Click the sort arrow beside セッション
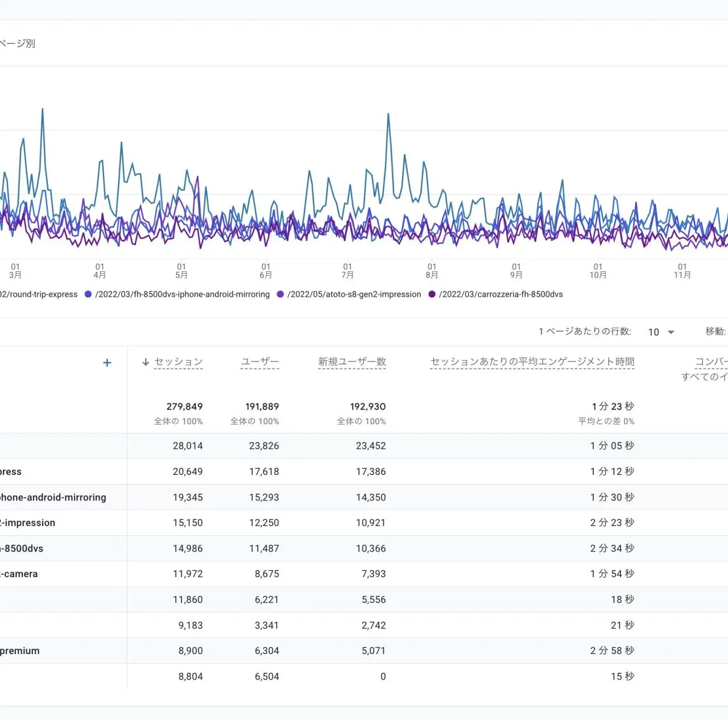The image size is (728, 720). (146, 362)
